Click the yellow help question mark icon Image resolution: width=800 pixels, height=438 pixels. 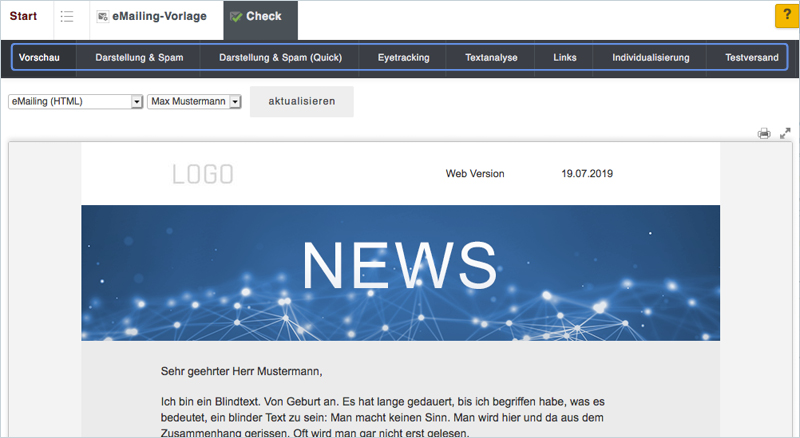[786, 16]
